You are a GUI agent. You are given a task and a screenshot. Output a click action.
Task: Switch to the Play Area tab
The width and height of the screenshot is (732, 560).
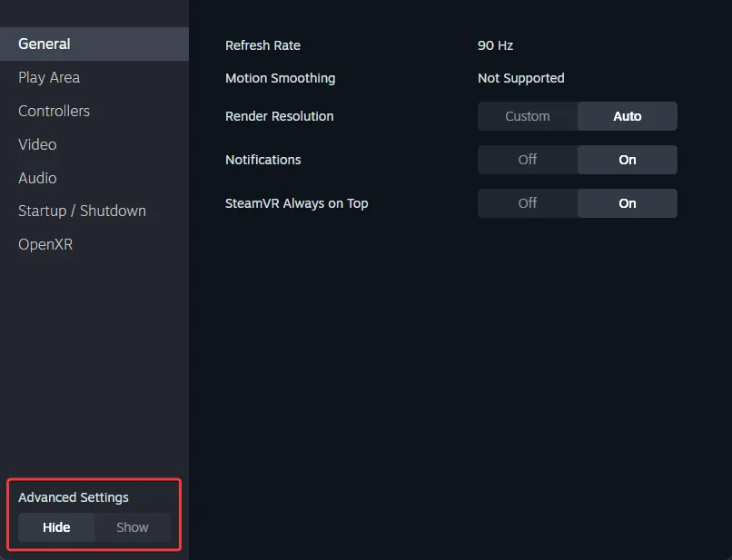pyautogui.click(x=49, y=77)
